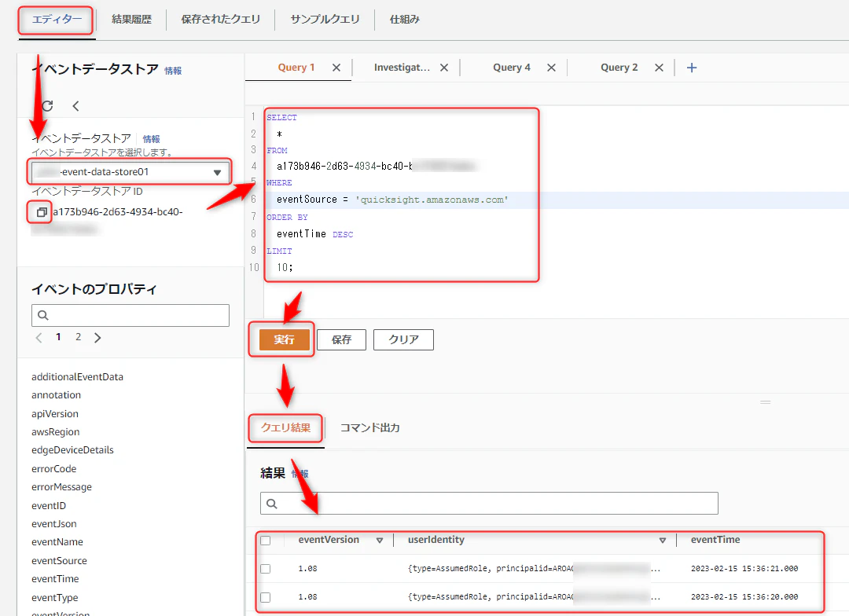Go to the next properties page

point(97,338)
